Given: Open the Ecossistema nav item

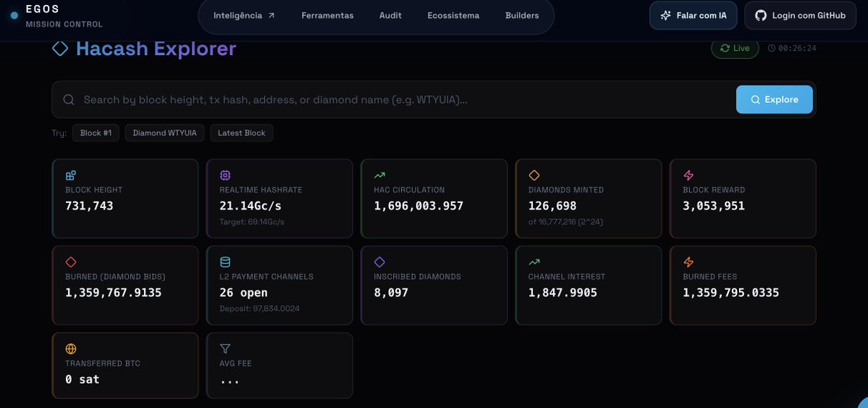Looking at the screenshot, I should (453, 15).
